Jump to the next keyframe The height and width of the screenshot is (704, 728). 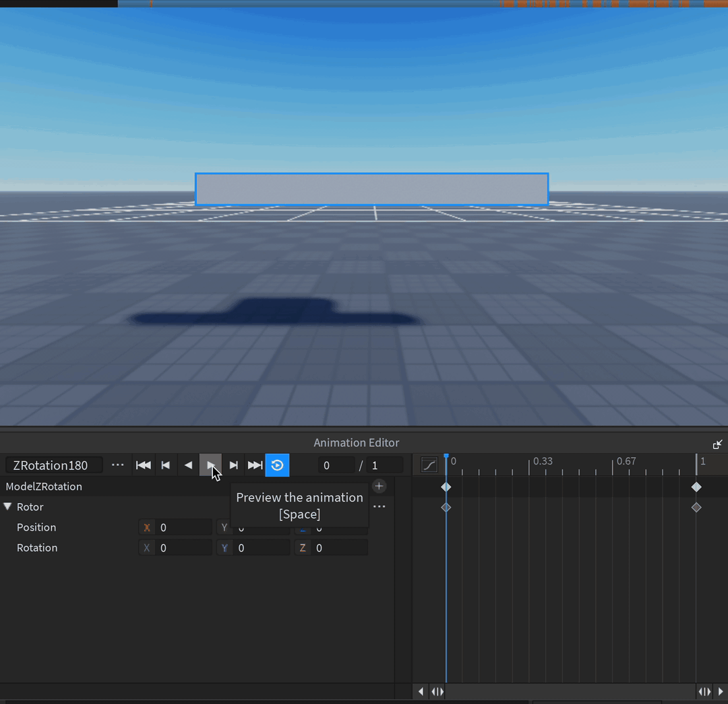(233, 465)
